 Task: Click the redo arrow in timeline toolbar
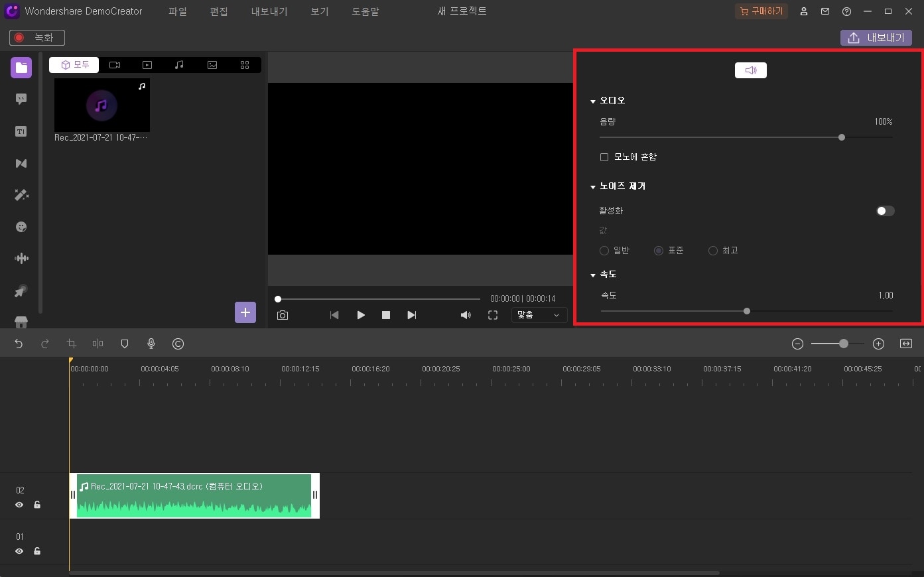(45, 344)
